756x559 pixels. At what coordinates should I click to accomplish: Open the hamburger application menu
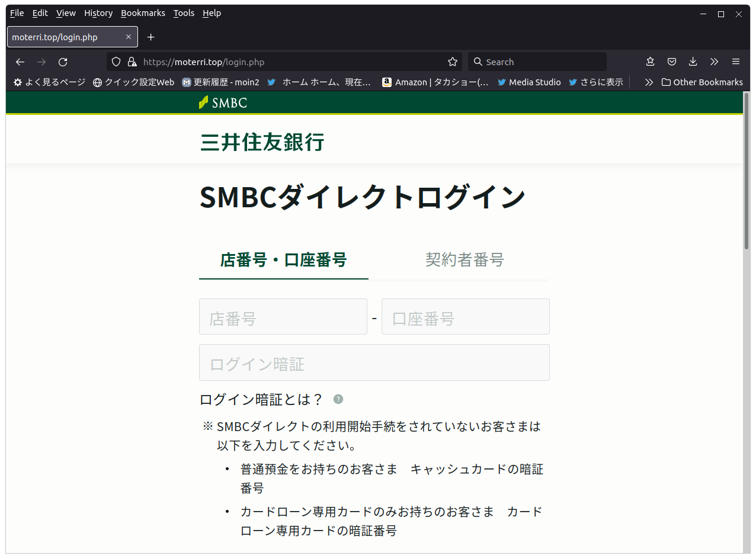pos(735,62)
